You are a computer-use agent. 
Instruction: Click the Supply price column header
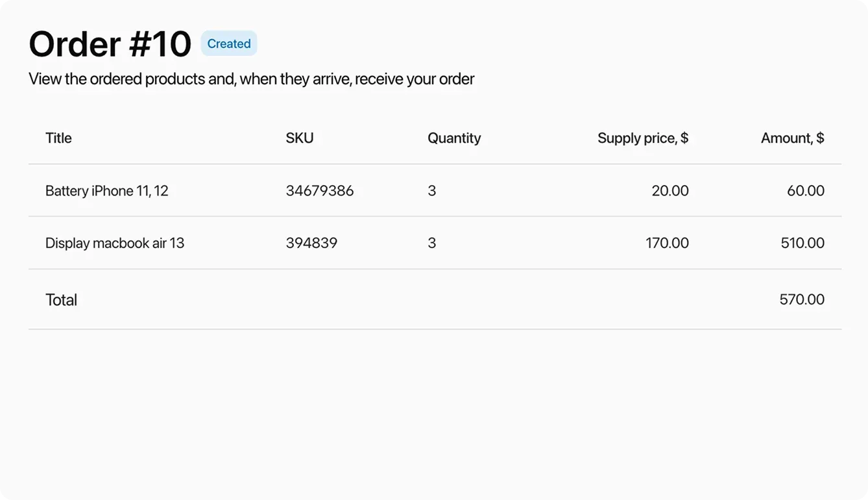click(x=643, y=138)
